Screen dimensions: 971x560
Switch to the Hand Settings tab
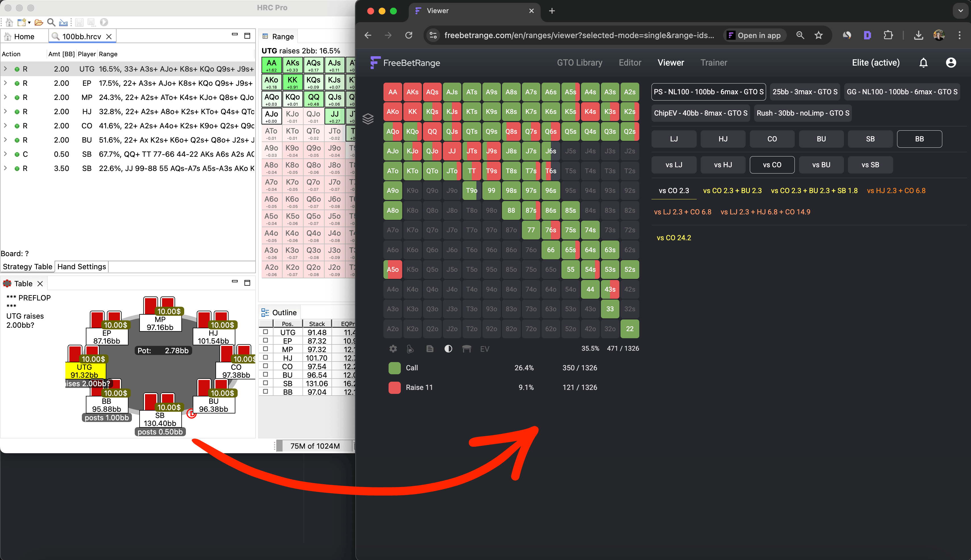[82, 267]
